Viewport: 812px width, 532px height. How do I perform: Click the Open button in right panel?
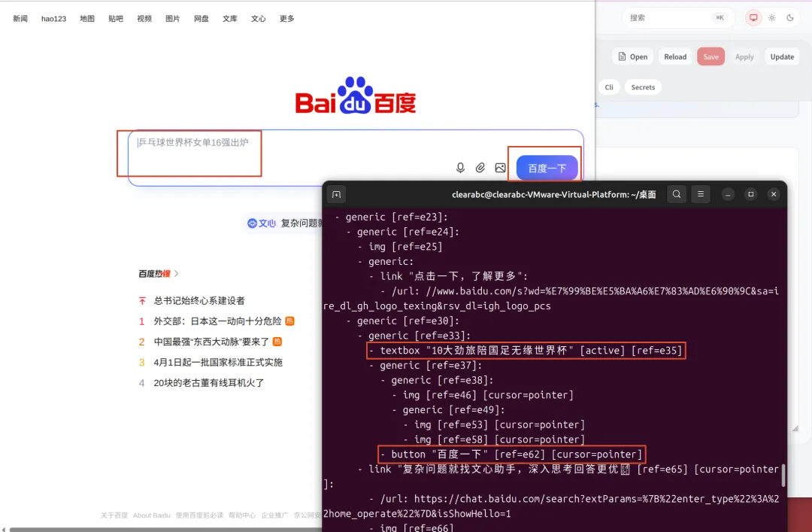tap(633, 56)
